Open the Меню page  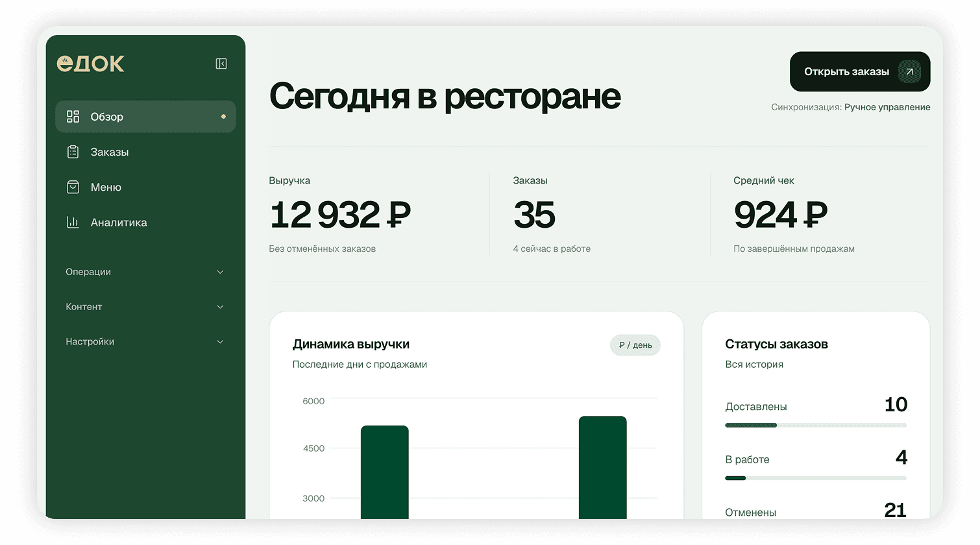145,187
